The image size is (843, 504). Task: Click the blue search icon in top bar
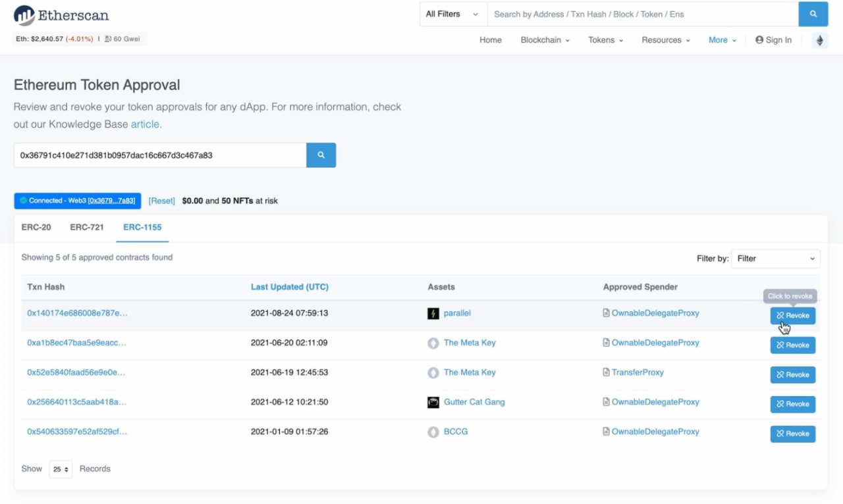coord(813,14)
